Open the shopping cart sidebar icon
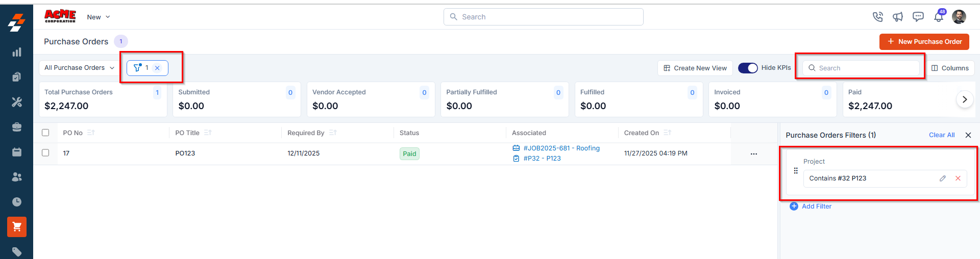 (x=17, y=227)
